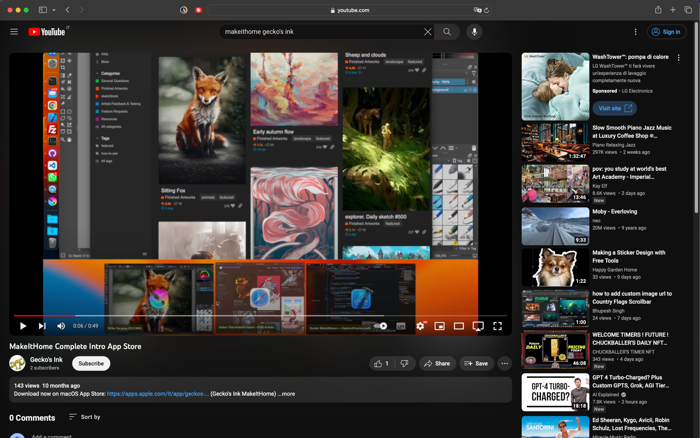The height and width of the screenshot is (438, 700).
Task: Open Making a Sticker Design video thumbnail
Action: [555, 267]
